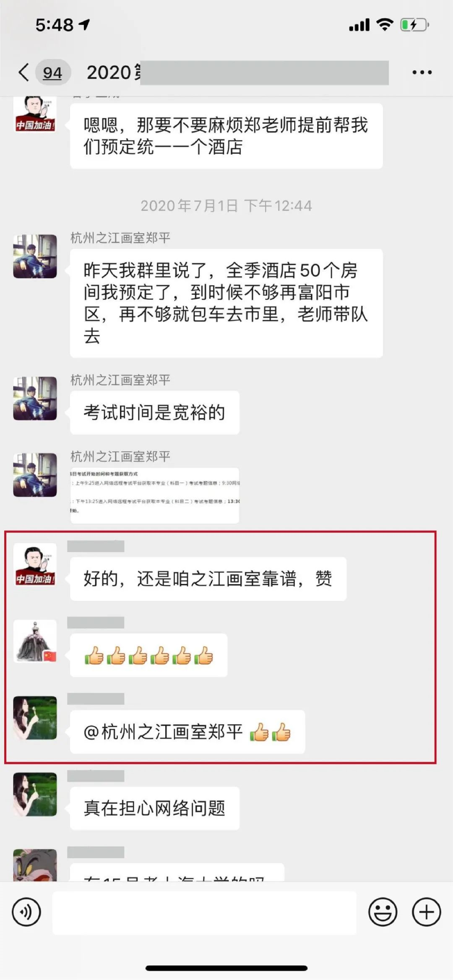
Task: Open the plus attachments menu
Action: [426, 912]
